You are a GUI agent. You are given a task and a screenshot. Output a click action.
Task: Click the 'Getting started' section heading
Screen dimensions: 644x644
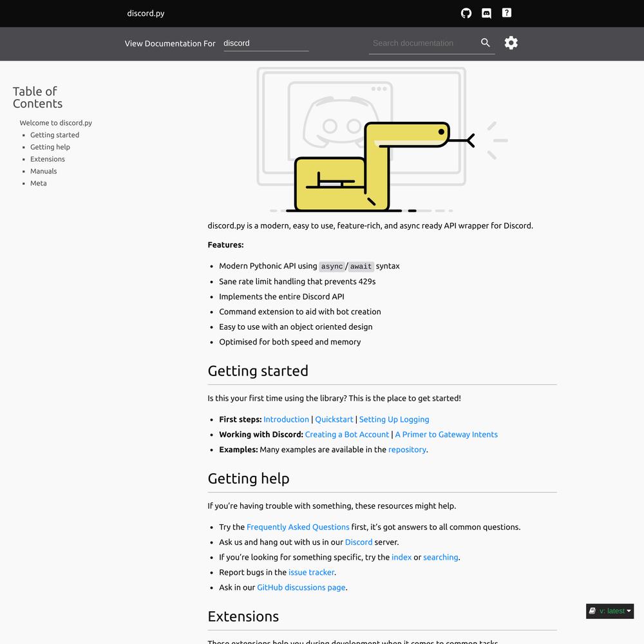pos(258,371)
